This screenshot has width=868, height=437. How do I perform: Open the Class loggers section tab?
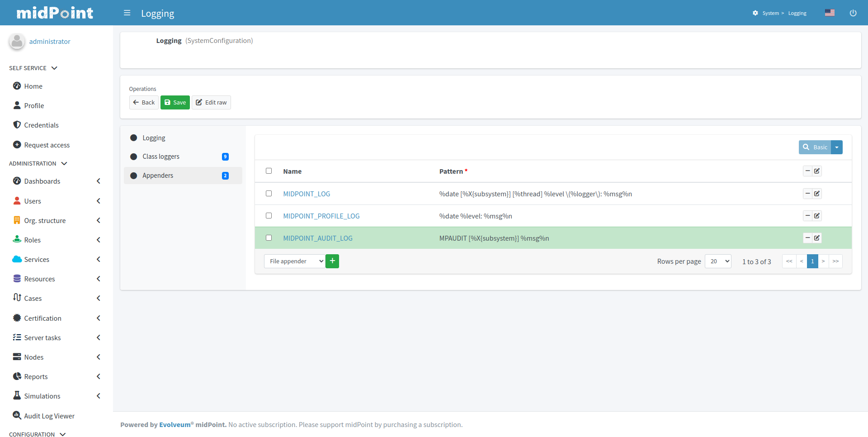tap(183, 157)
